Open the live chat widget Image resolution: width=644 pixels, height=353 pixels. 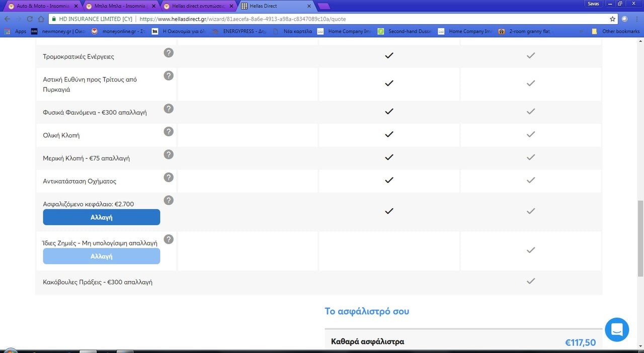click(x=617, y=330)
